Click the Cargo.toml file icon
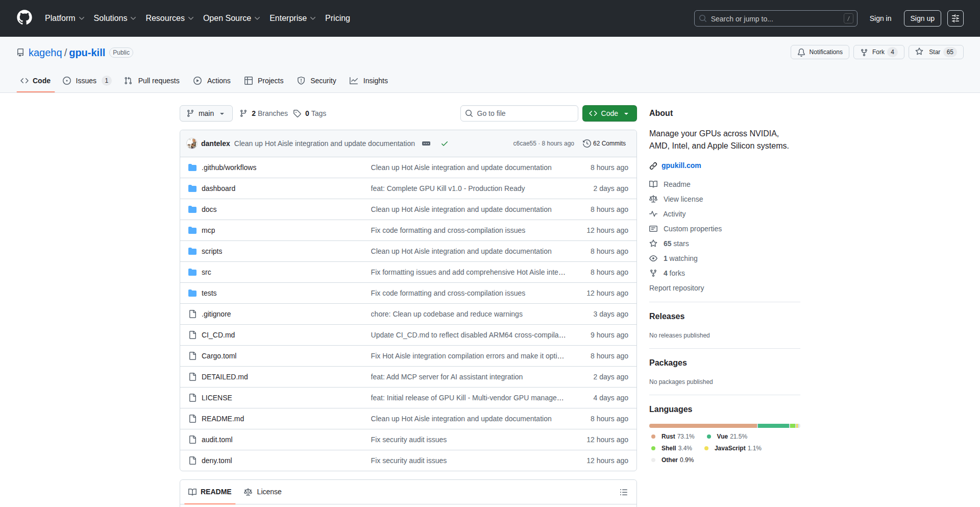The height and width of the screenshot is (507, 980). point(192,356)
